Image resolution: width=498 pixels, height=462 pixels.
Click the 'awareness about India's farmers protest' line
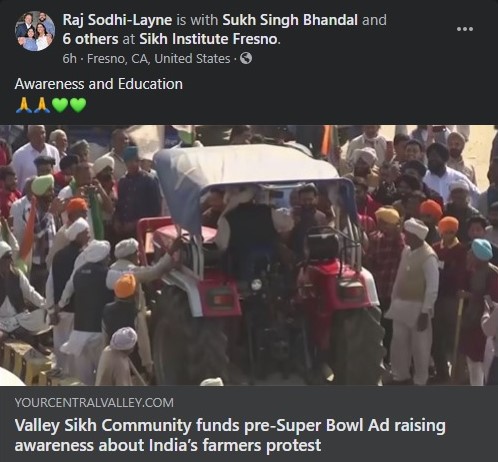(x=168, y=445)
